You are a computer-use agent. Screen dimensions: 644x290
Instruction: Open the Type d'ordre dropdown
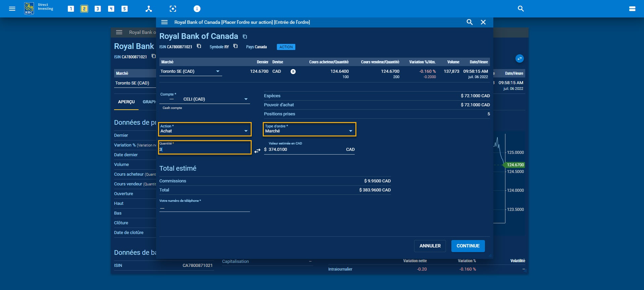309,129
